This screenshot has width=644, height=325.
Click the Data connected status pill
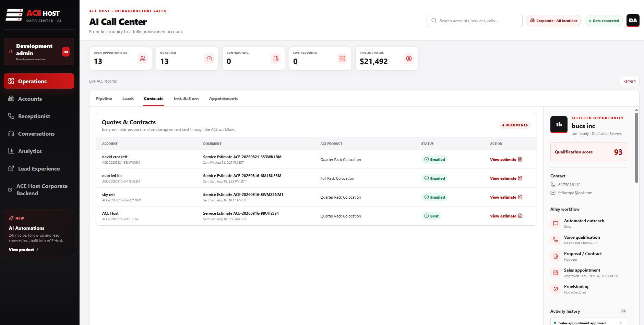(604, 21)
